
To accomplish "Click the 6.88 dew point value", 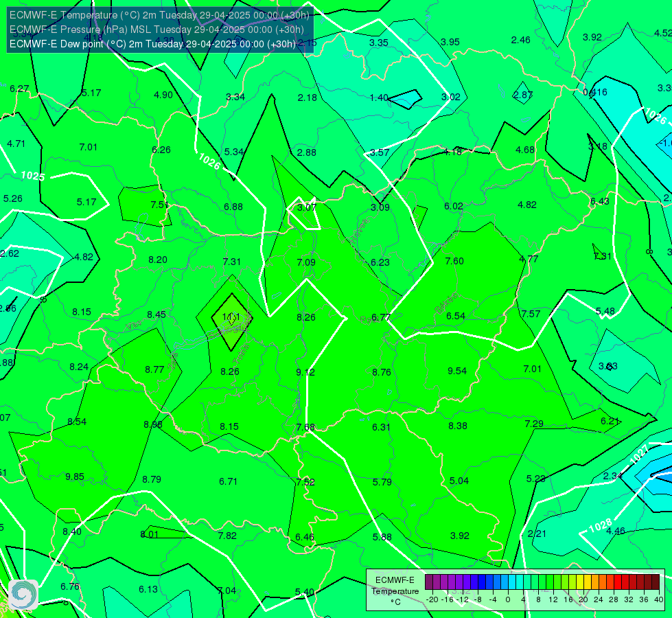I will (233, 207).
